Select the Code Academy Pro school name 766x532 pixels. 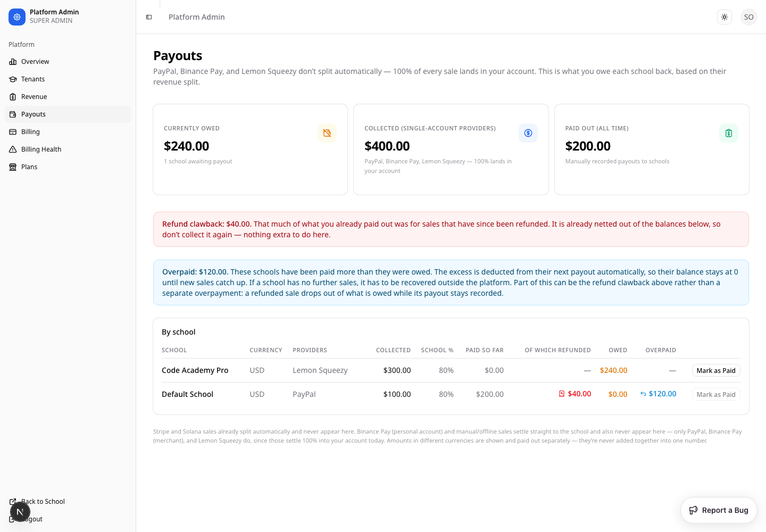195,370
